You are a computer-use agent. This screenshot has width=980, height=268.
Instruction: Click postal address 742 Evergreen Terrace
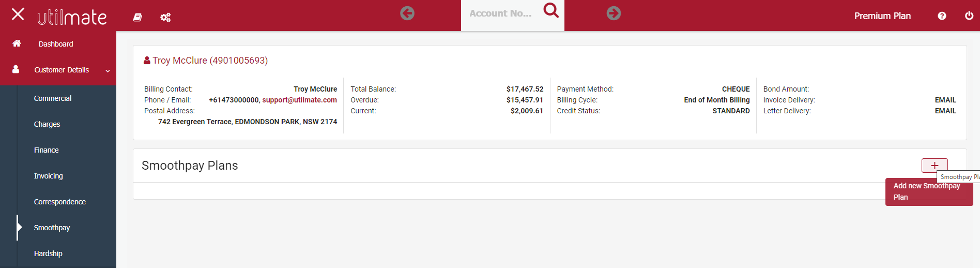pos(247,122)
